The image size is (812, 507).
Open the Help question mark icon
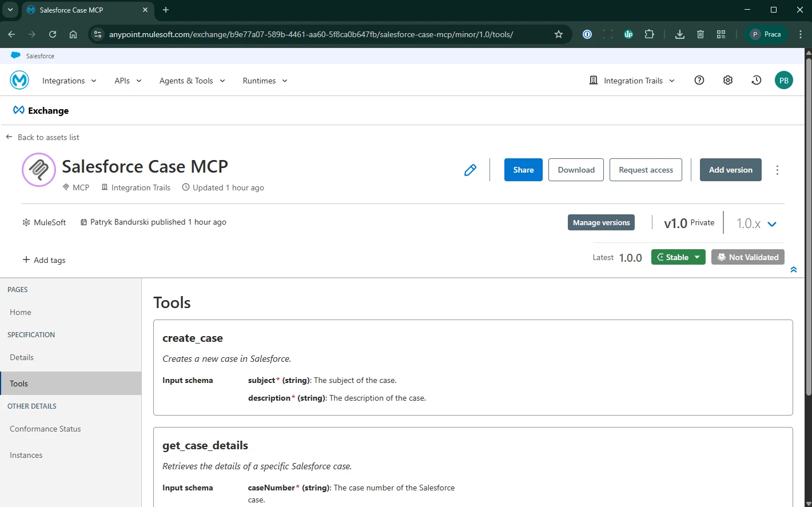[699, 80]
